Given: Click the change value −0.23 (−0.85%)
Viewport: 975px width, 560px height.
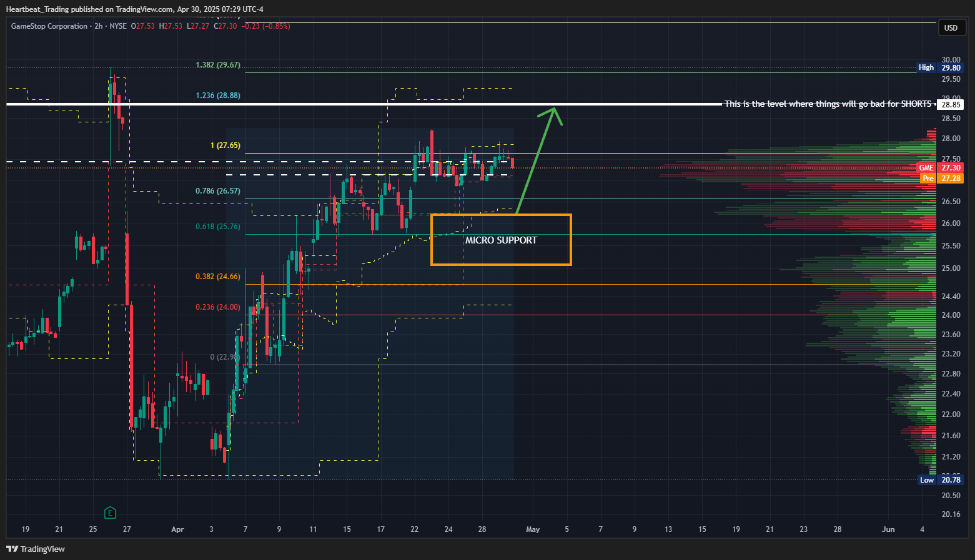Looking at the screenshot, I should click(x=265, y=26).
